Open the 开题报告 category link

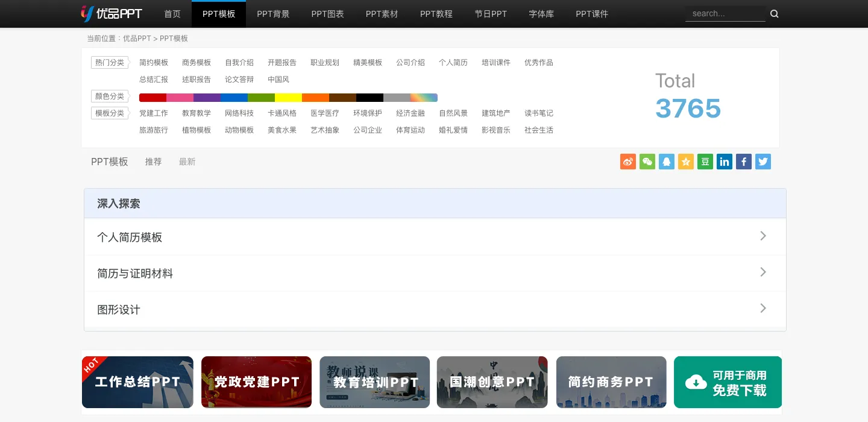(282, 63)
